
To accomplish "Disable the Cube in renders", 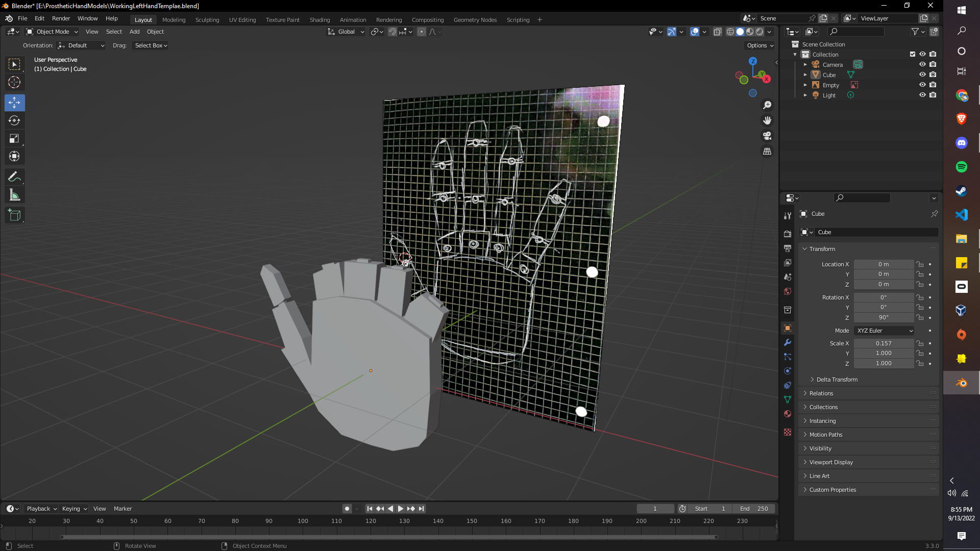I will coord(933,74).
